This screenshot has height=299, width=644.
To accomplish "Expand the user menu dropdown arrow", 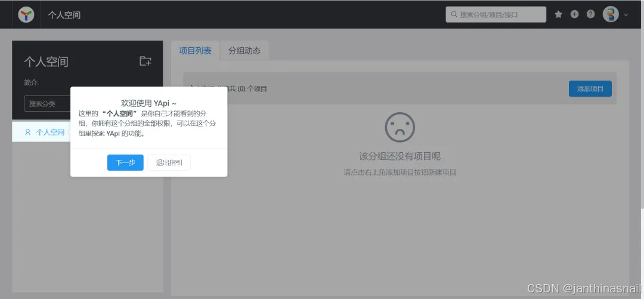I will pyautogui.click(x=626, y=15).
